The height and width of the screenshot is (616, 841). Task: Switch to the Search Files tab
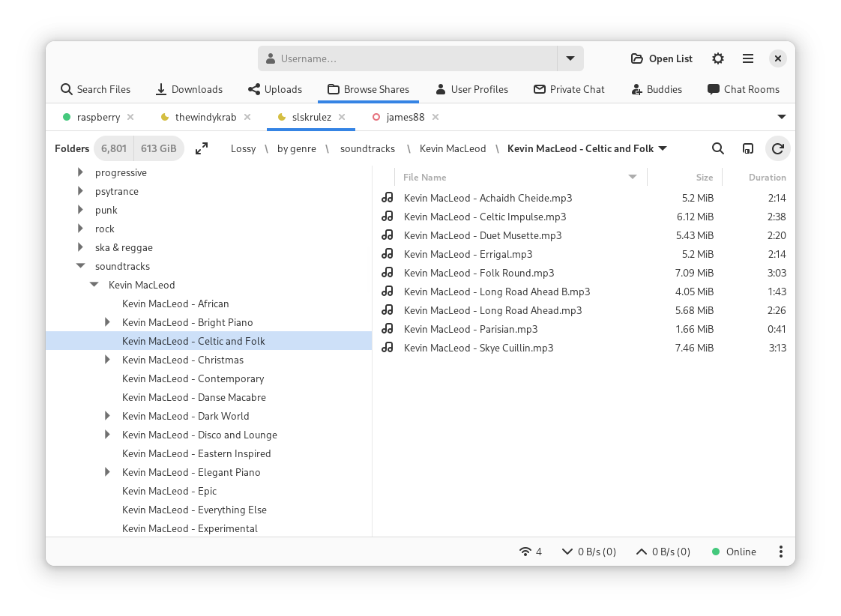(x=95, y=89)
